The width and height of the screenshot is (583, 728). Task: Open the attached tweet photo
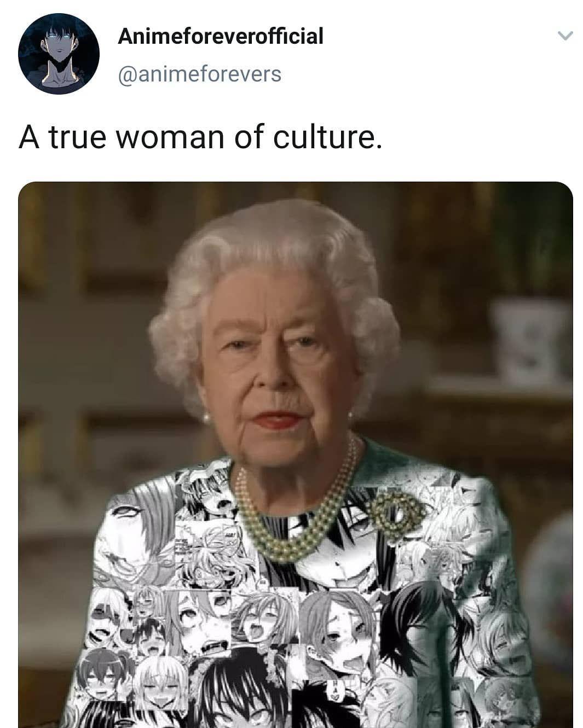pyautogui.click(x=296, y=455)
